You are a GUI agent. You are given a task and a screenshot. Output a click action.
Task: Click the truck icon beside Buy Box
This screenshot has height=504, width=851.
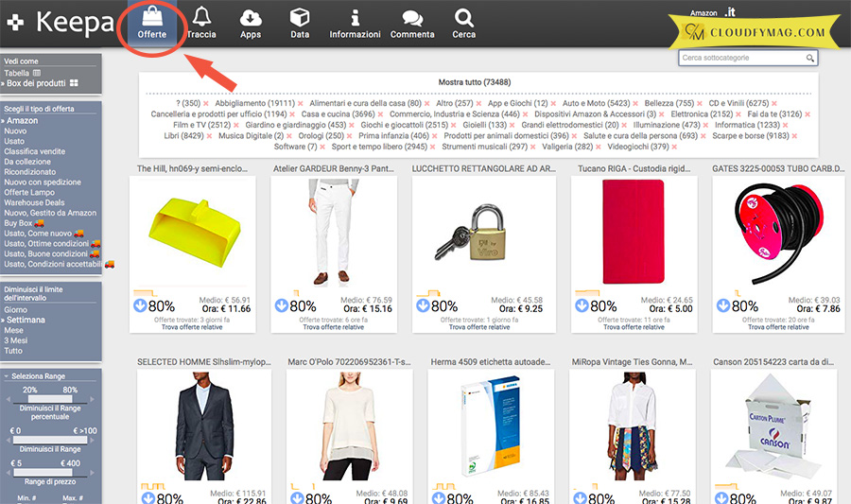(39, 223)
